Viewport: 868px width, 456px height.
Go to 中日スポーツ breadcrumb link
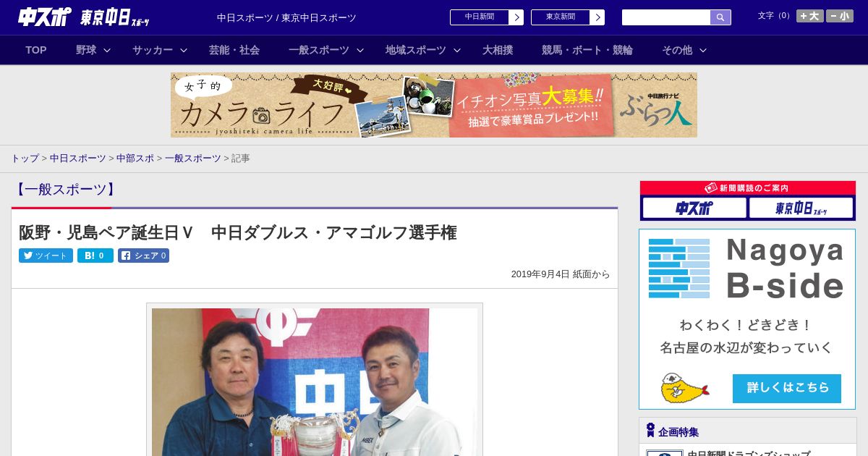78,158
